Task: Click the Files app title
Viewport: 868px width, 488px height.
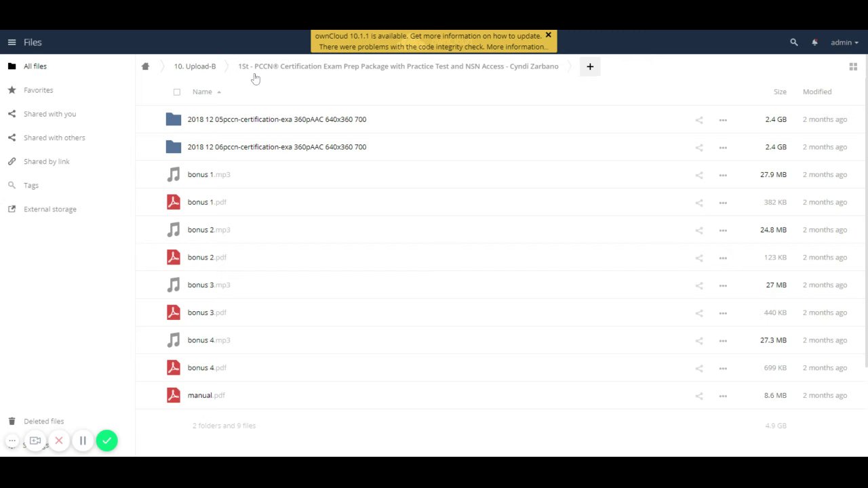Action: pyautogui.click(x=33, y=42)
